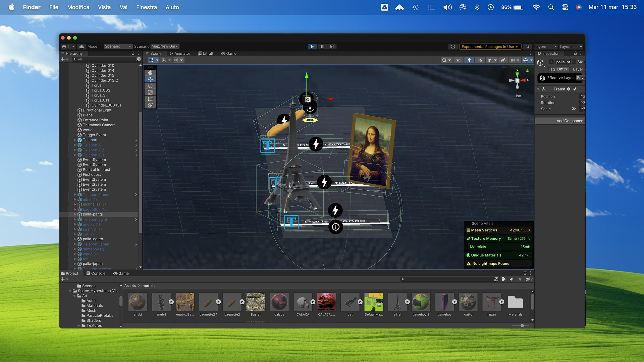
Task: Click the Step frame button
Action: coord(332,47)
